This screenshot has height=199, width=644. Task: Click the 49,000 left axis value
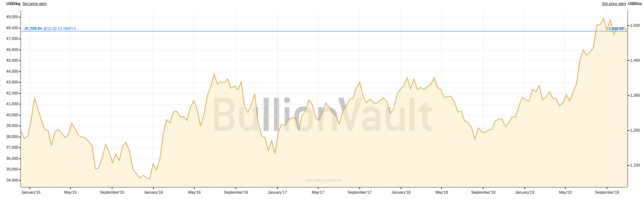click(12, 17)
